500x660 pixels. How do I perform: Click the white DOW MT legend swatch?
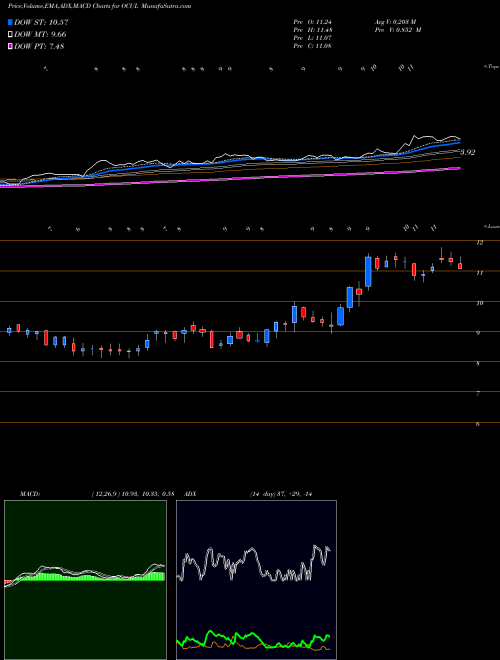10,35
